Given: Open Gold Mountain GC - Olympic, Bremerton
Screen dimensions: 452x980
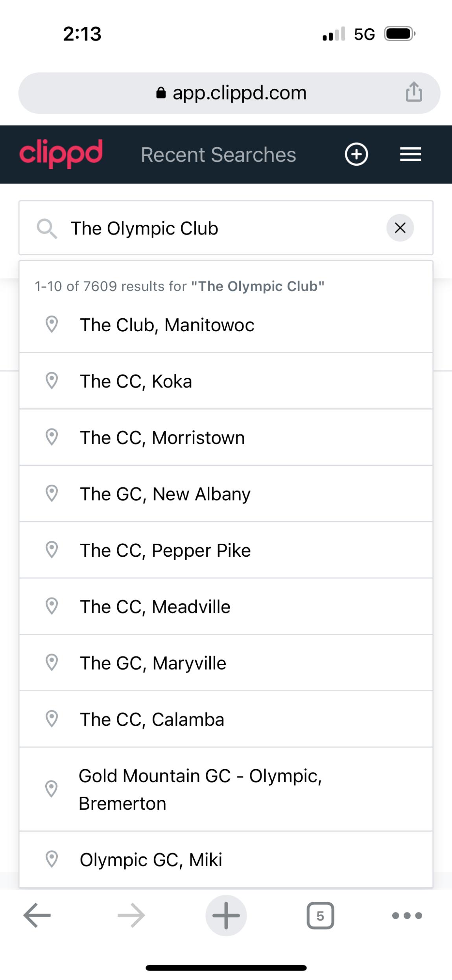Looking at the screenshot, I should [200, 789].
